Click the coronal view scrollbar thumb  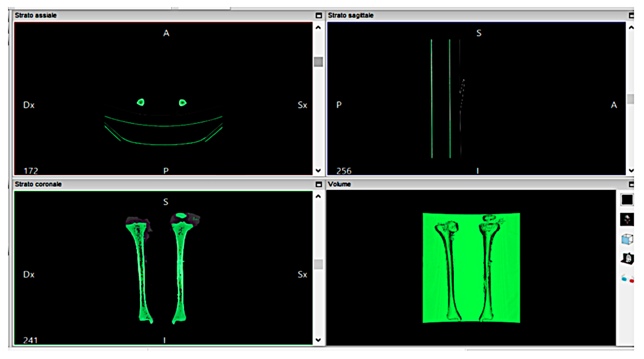(318, 265)
